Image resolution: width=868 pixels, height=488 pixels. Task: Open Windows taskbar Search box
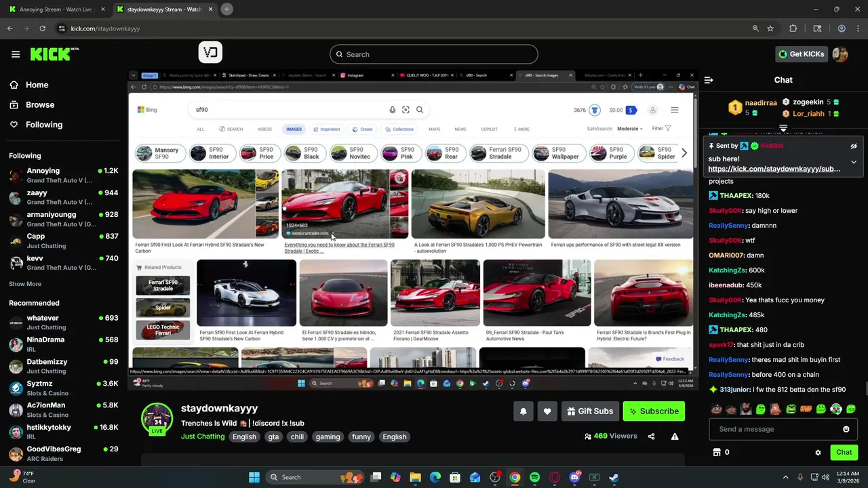coord(314,477)
